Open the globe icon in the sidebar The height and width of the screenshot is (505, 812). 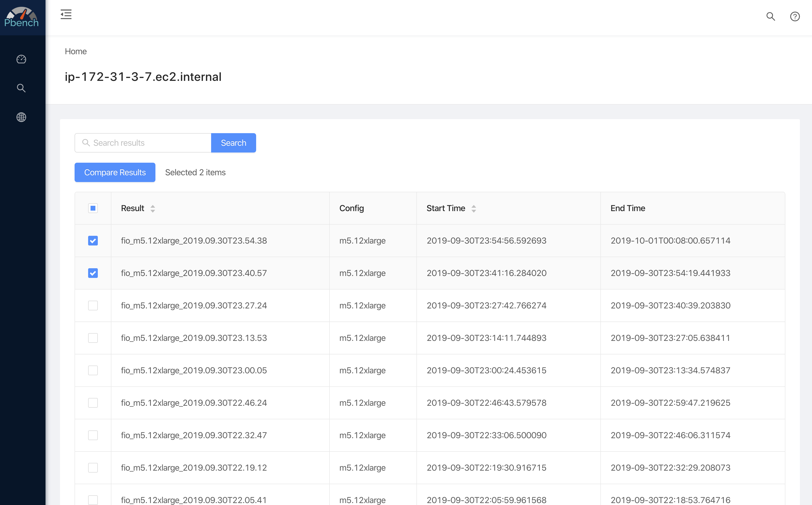pyautogui.click(x=21, y=117)
